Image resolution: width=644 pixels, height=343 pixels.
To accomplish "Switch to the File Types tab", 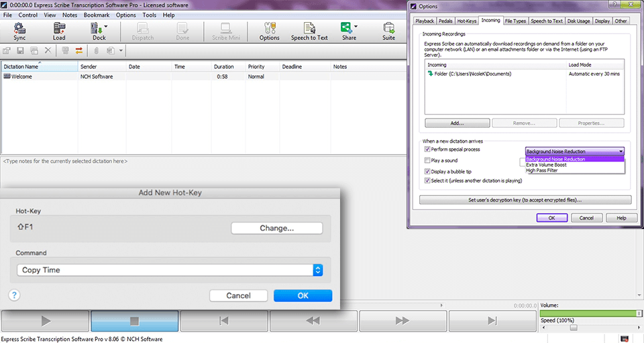I will (x=515, y=21).
